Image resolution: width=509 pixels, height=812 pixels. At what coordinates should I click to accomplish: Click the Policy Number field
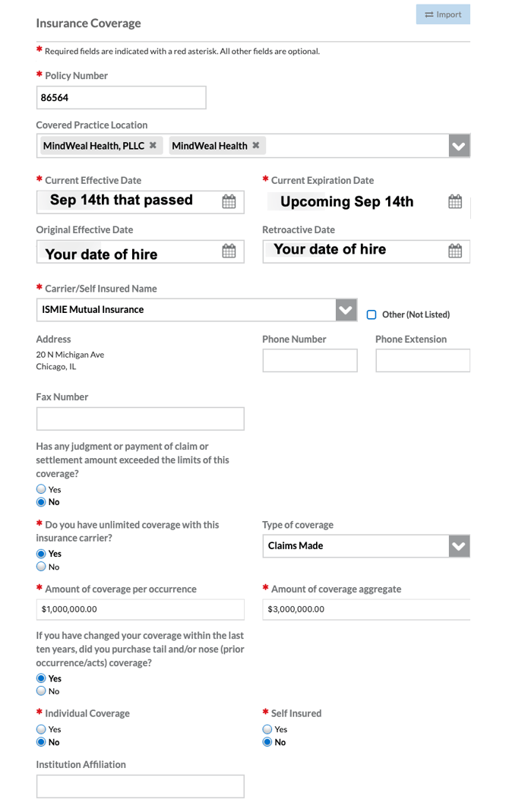[122, 98]
